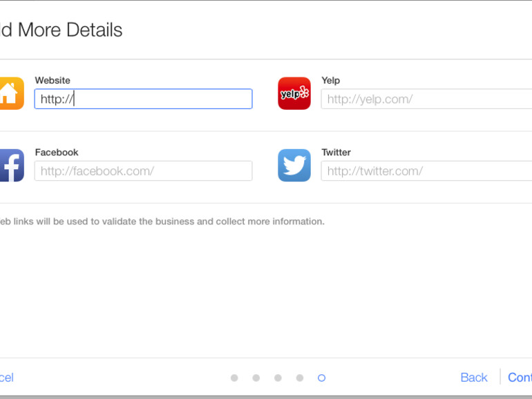
Task: Click the blue Facebook logo icon
Action: click(12, 166)
